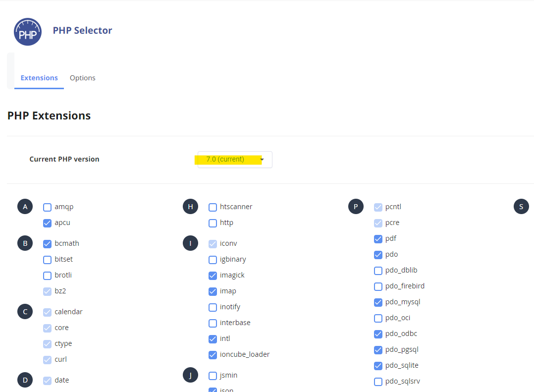The height and width of the screenshot is (392, 534).
Task: Uncheck the apcu extension
Action: [x=48, y=223]
